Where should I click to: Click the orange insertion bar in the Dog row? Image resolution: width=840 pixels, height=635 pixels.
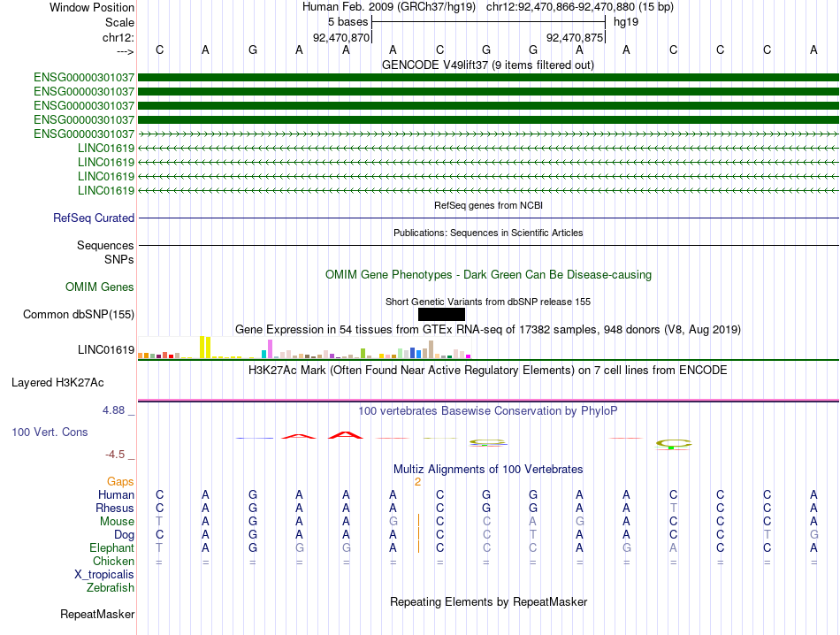418,534
